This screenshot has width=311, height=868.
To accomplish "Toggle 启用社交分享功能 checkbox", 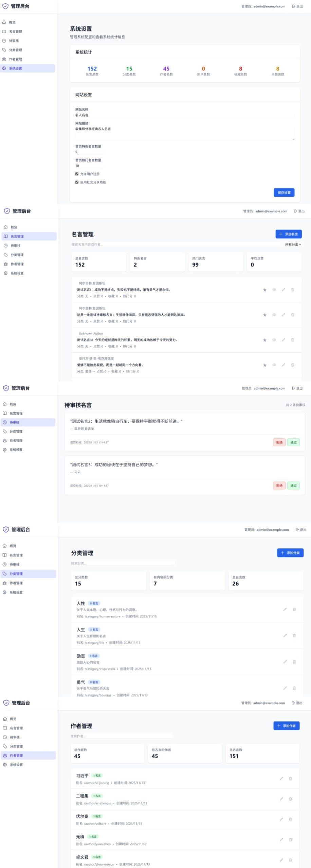I will pos(77,182).
